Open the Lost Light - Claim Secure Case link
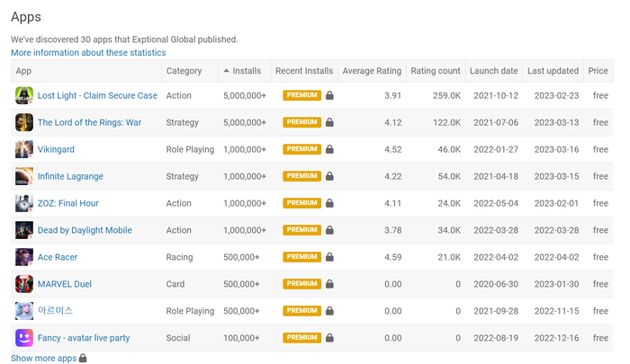Image resolution: width=630 pixels, height=364 pixels. 97,95
